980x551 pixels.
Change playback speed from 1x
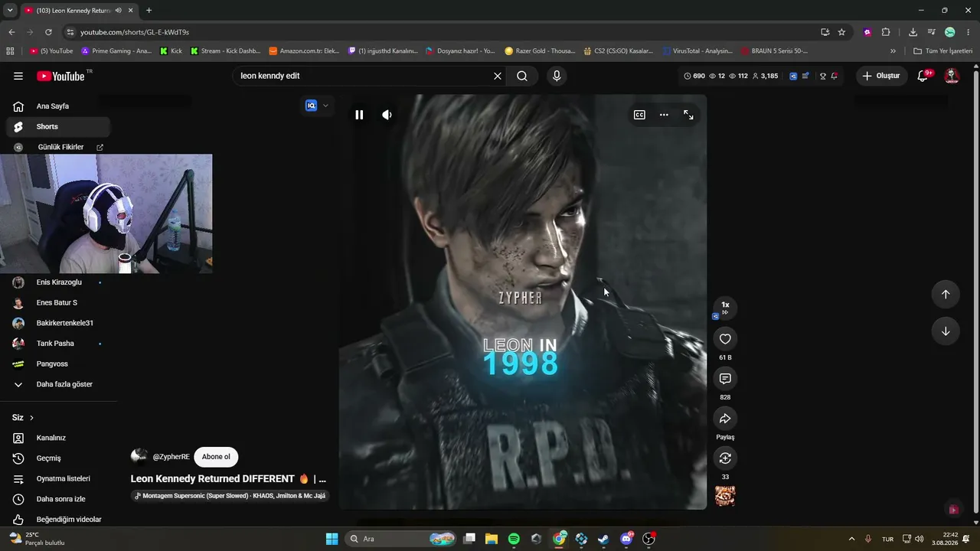725,308
